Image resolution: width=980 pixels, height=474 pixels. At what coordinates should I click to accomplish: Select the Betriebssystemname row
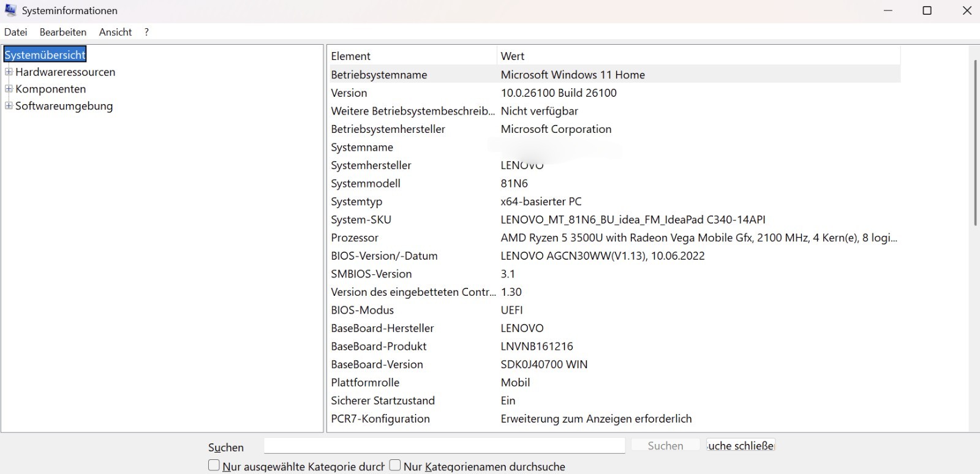click(x=614, y=75)
